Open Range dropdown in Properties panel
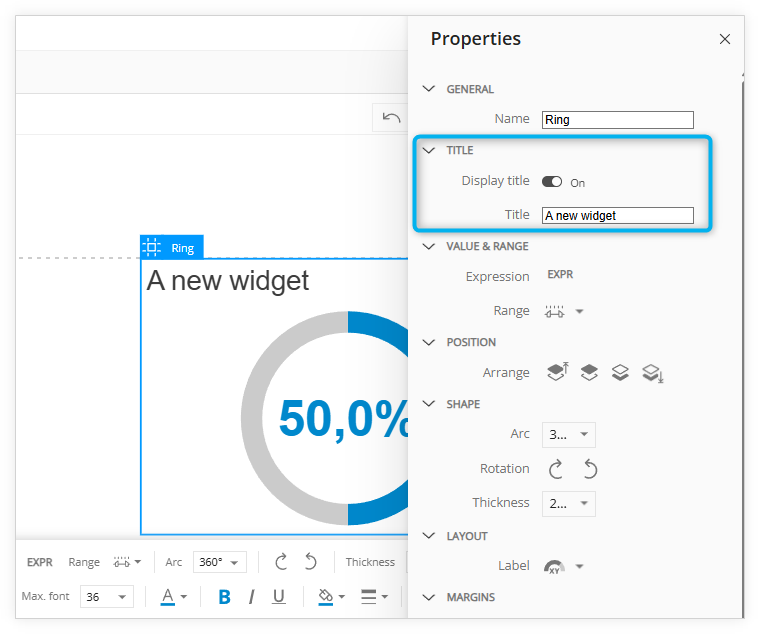Screen dimensions: 760x634 click(x=565, y=311)
